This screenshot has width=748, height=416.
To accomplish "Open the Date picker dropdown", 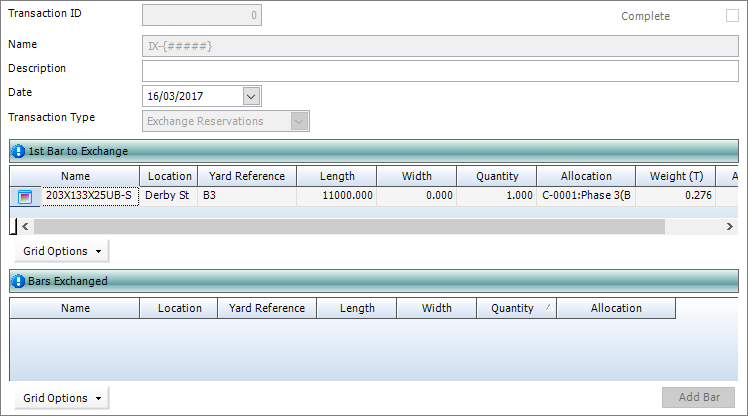I will click(251, 96).
